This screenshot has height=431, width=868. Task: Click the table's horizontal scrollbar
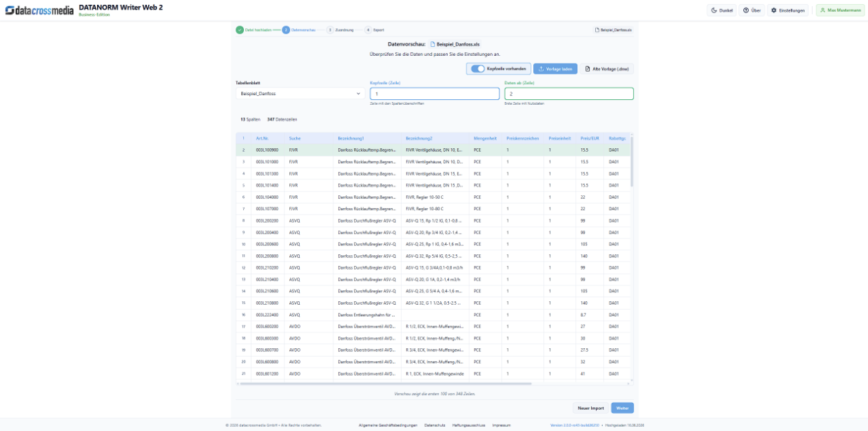pos(386,383)
